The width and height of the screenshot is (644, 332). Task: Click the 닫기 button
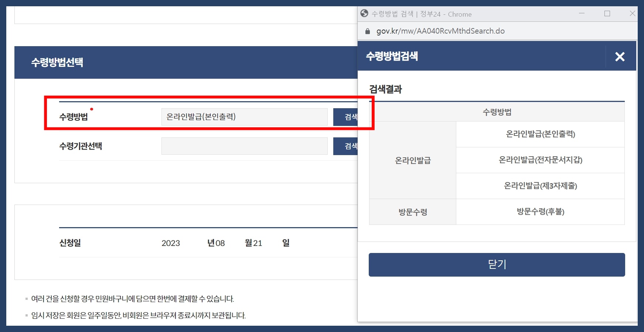click(497, 264)
